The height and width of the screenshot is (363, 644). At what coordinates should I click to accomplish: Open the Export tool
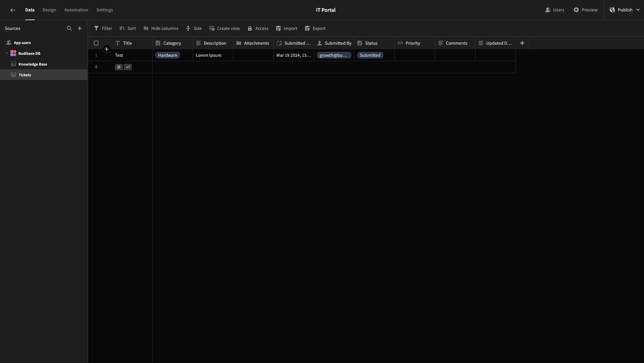tap(315, 28)
